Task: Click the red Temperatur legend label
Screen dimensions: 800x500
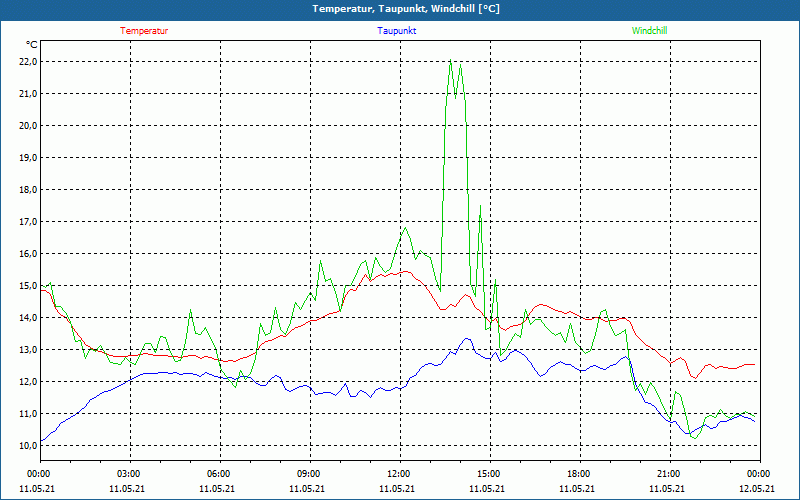Action: (x=144, y=31)
